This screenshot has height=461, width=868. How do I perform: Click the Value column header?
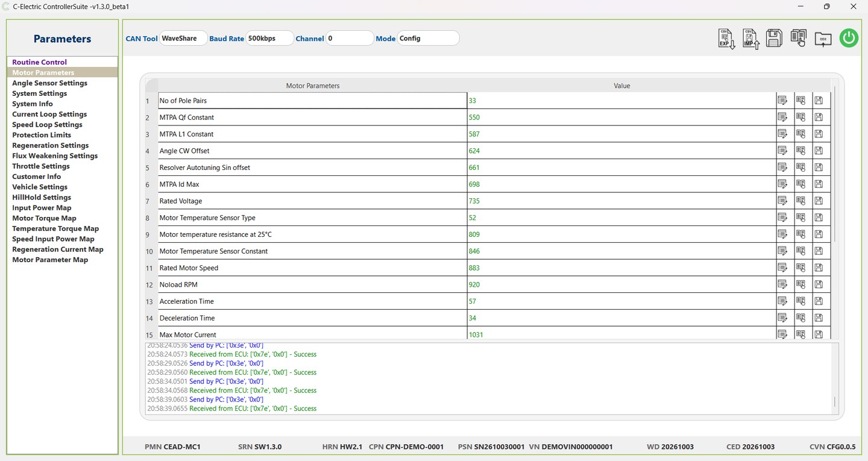pyautogui.click(x=621, y=86)
